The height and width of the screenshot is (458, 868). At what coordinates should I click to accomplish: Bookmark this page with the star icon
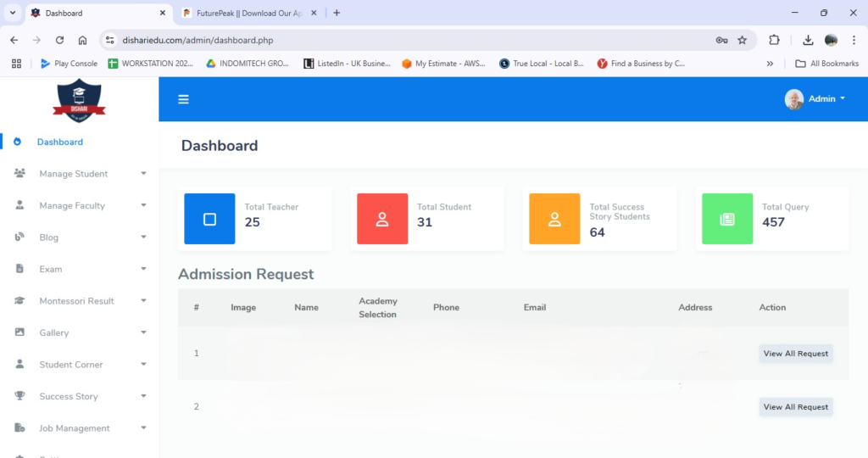click(x=743, y=40)
